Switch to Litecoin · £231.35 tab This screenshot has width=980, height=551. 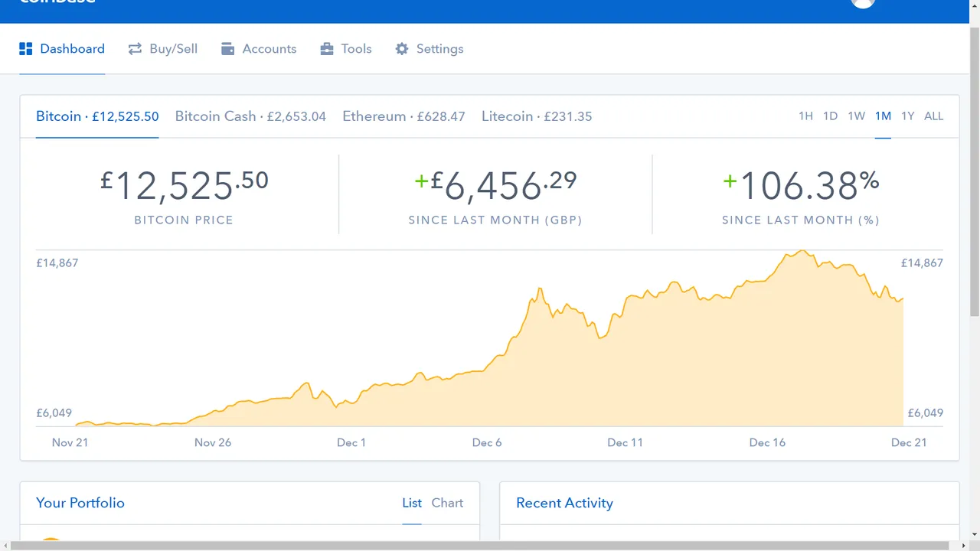click(x=537, y=116)
